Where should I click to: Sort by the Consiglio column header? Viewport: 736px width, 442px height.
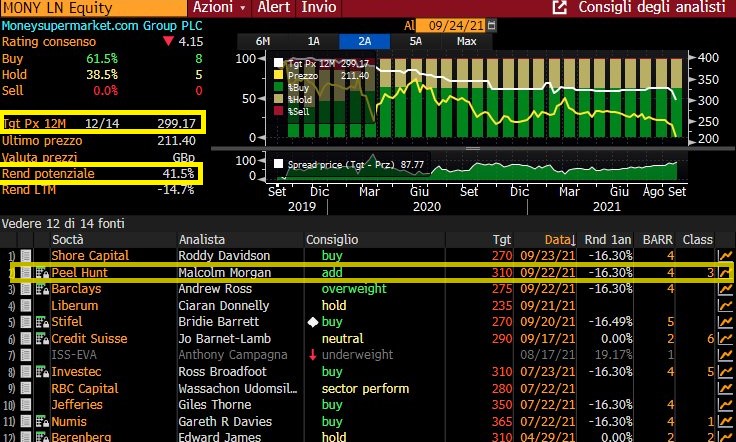coord(332,240)
